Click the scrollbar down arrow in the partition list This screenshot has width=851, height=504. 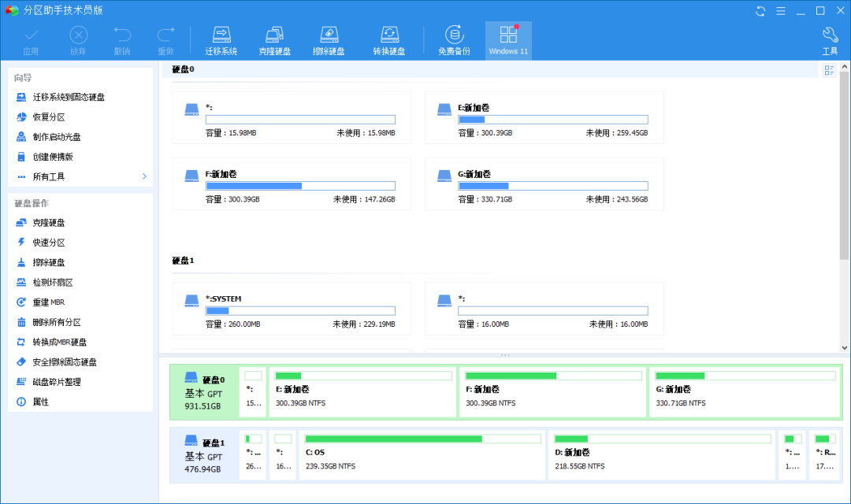[845, 348]
